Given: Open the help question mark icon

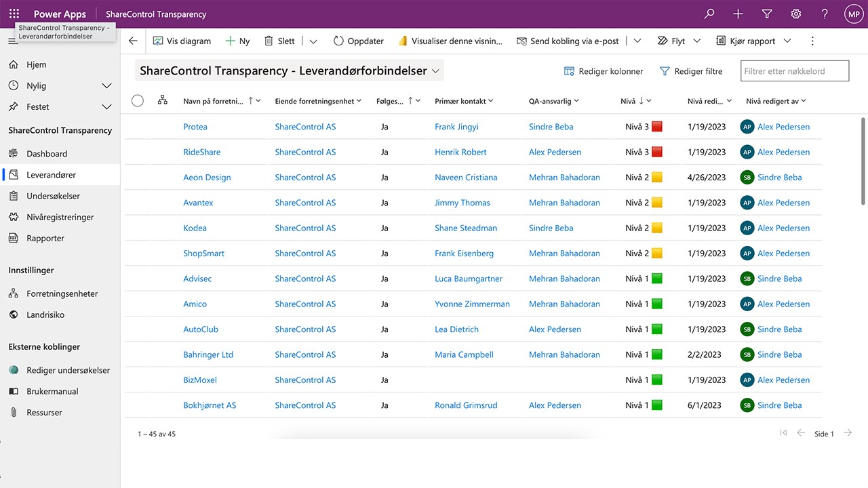Looking at the screenshot, I should [x=825, y=14].
